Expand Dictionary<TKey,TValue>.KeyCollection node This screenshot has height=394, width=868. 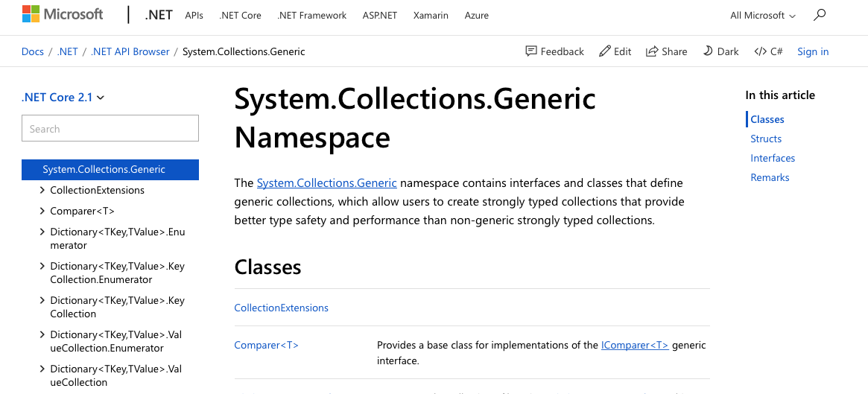click(x=42, y=300)
